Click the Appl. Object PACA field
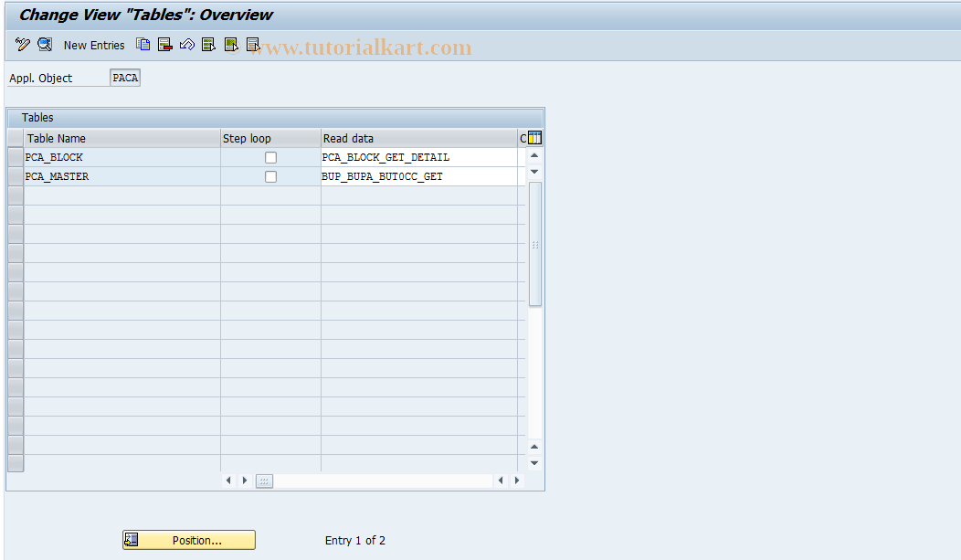961x560 pixels. click(x=125, y=78)
